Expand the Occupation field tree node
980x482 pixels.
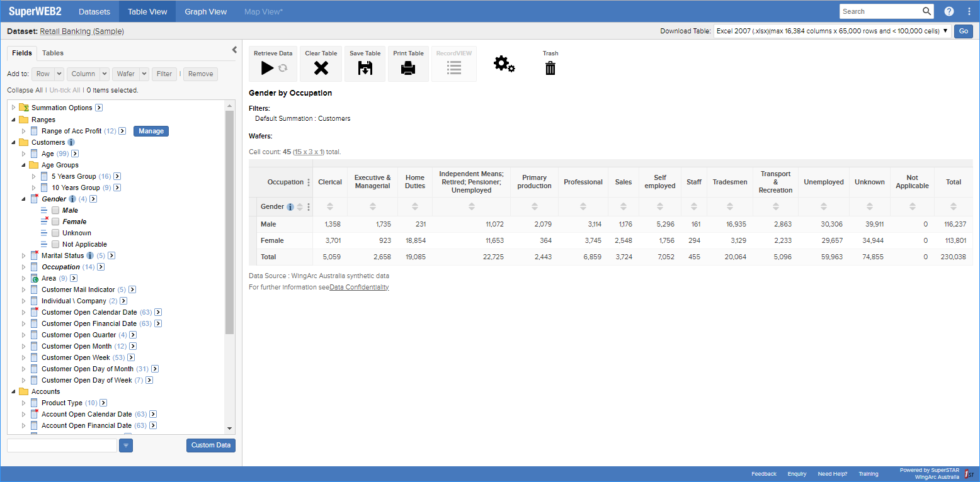click(x=24, y=267)
